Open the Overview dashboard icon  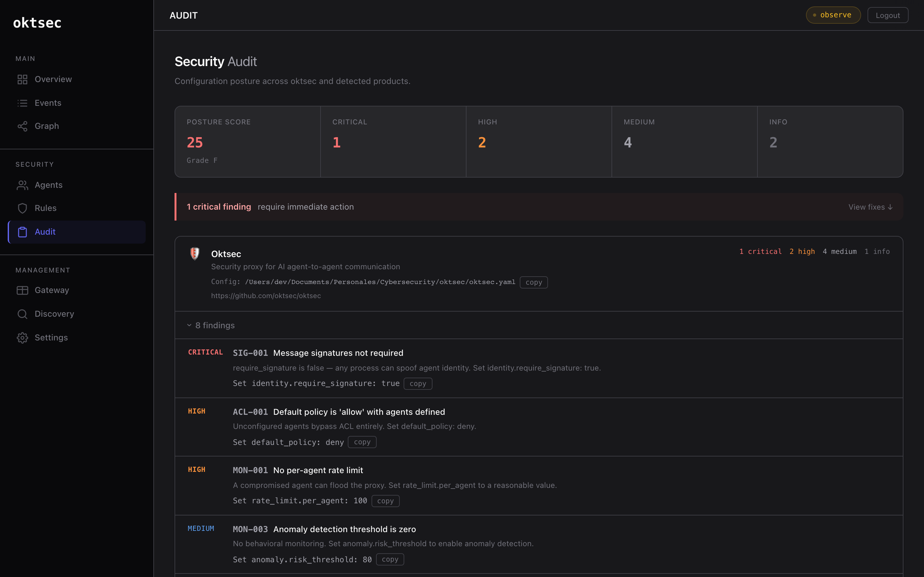22,79
